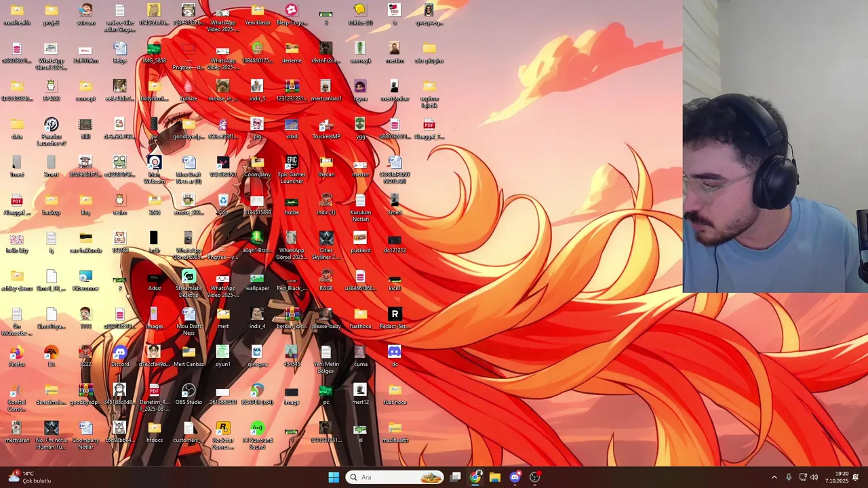Open the volume control in the tray
Image resolution: width=868 pixels, height=488 pixels.
pyautogui.click(x=814, y=477)
